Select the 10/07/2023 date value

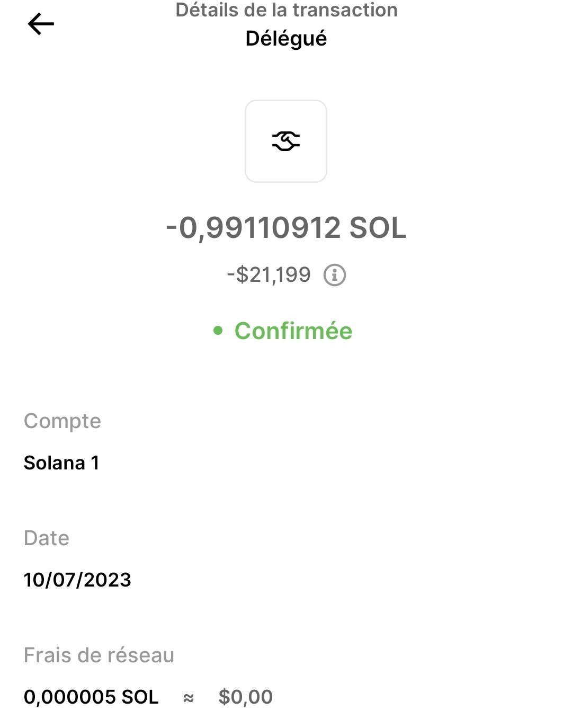tap(77, 580)
